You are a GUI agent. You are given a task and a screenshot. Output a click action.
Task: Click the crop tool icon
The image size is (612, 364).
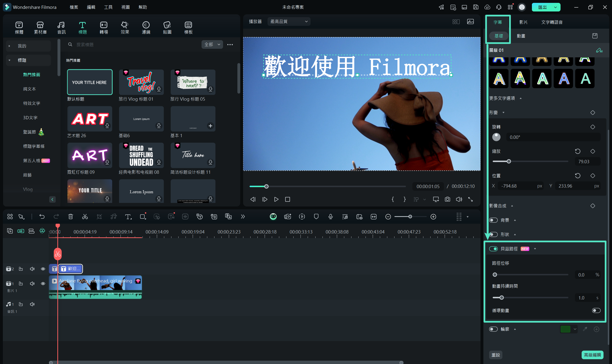pyautogui.click(x=99, y=216)
